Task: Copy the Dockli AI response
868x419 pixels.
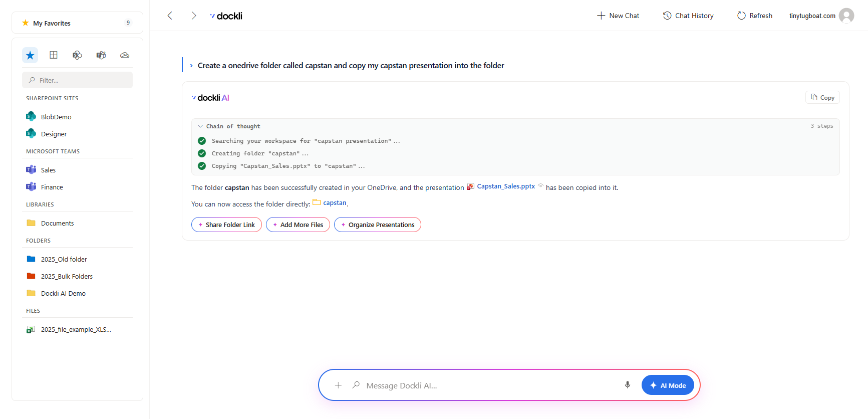Action: pos(822,97)
